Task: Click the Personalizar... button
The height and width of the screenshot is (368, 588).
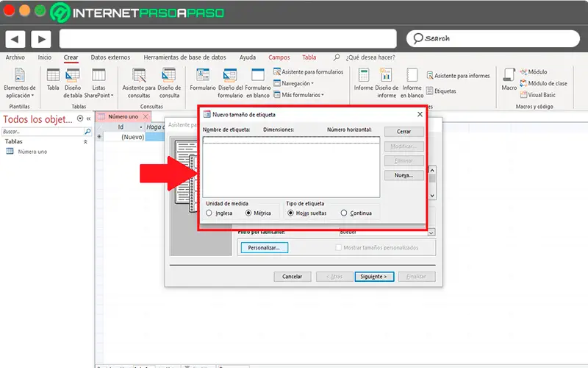Action: [x=264, y=247]
